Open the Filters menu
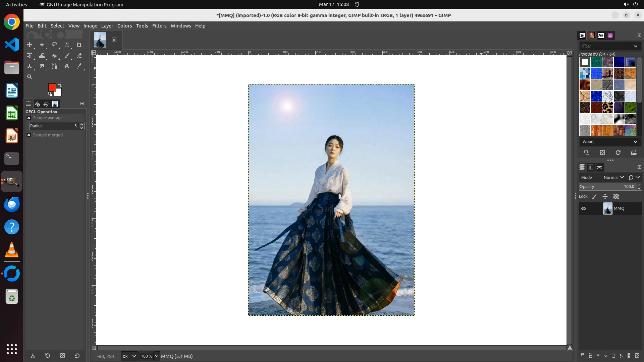 coord(159,26)
